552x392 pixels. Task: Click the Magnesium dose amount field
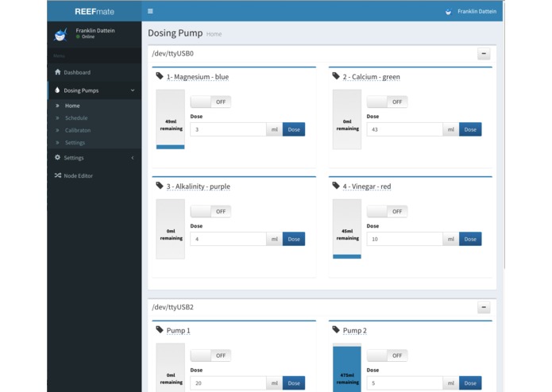click(x=228, y=129)
